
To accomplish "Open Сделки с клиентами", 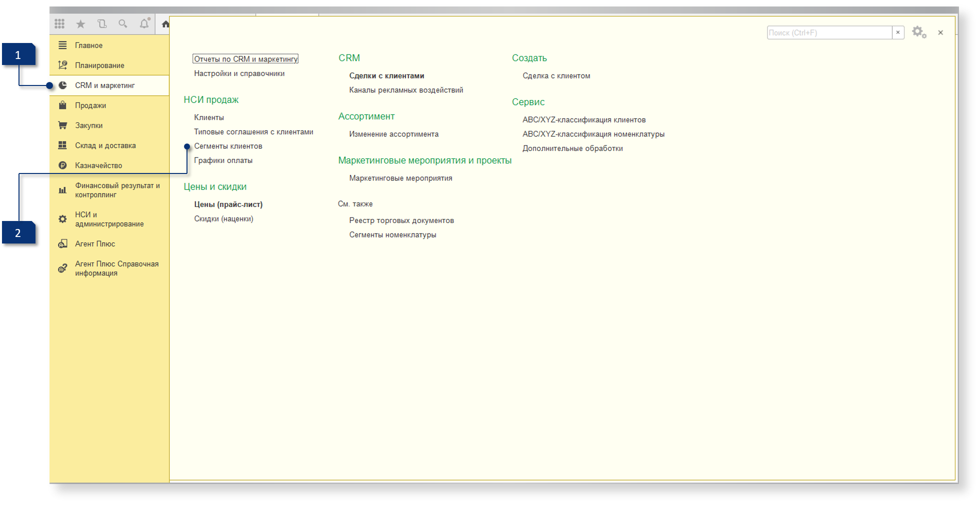I will point(386,76).
